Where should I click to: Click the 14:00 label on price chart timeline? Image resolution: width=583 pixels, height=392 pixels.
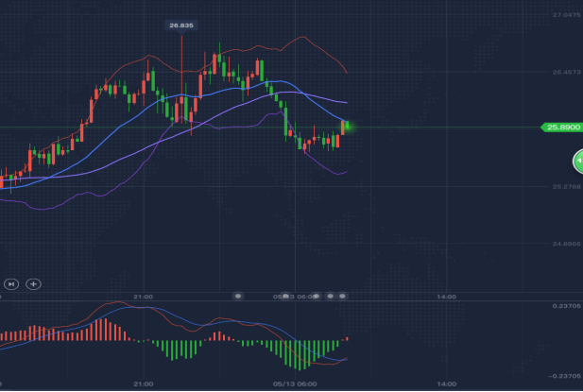coord(446,297)
